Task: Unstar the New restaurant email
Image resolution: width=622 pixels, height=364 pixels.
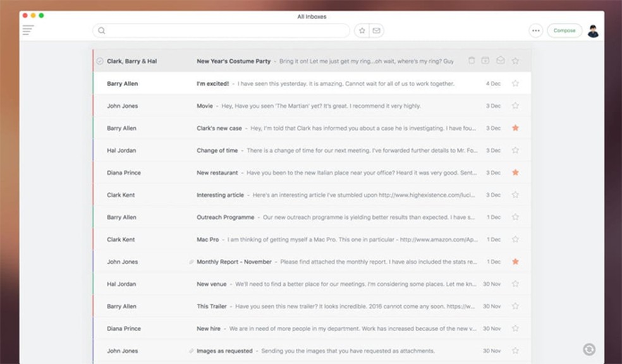Action: pos(515,173)
